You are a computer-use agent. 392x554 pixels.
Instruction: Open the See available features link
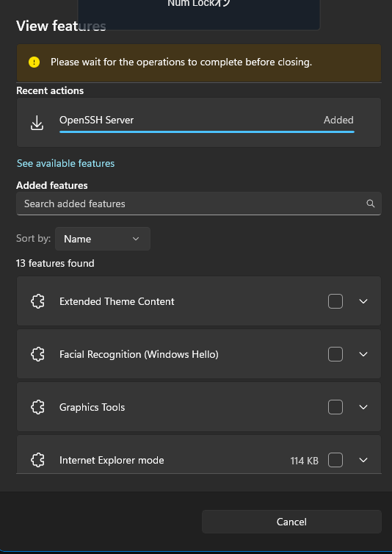pos(65,163)
